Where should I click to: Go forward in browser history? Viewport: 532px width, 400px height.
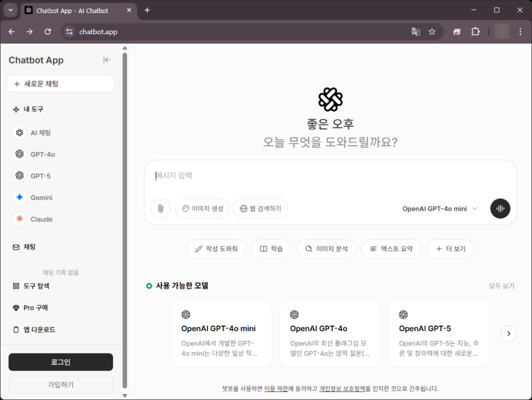pos(30,32)
